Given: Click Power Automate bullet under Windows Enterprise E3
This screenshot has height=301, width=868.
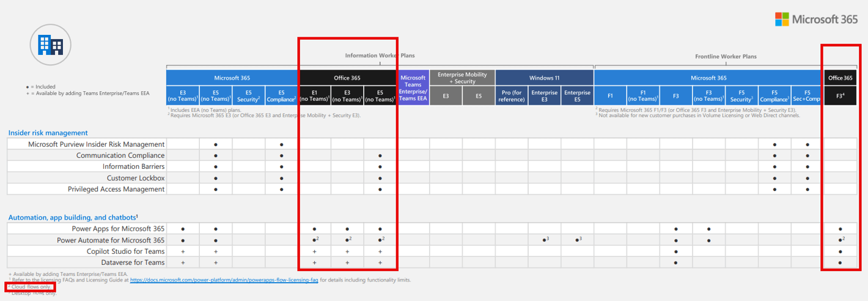Looking at the screenshot, I should click(545, 240).
